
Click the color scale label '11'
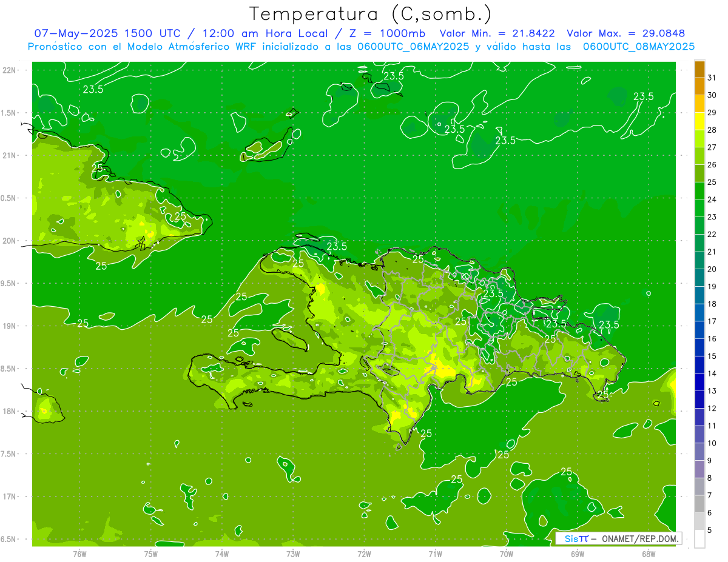point(712,426)
